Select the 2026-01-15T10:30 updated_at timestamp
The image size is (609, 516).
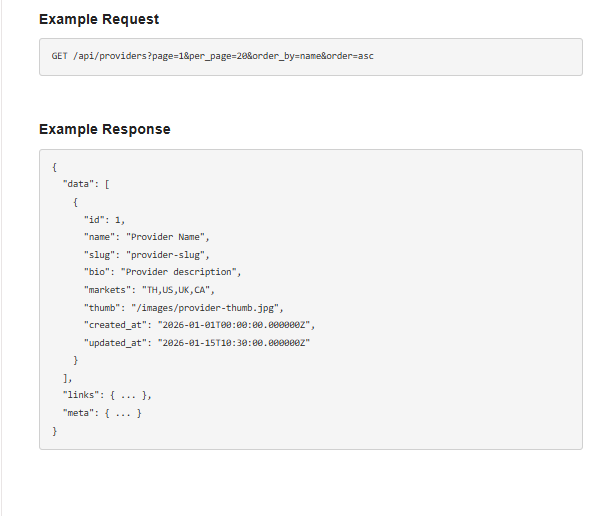233,342
